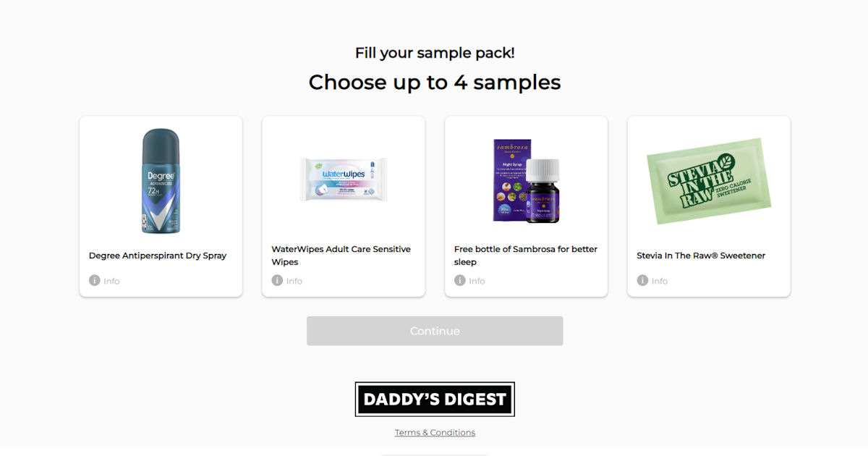Image resolution: width=868 pixels, height=456 pixels.
Task: Open Info text for Sambrosa bottle
Action: point(477,281)
